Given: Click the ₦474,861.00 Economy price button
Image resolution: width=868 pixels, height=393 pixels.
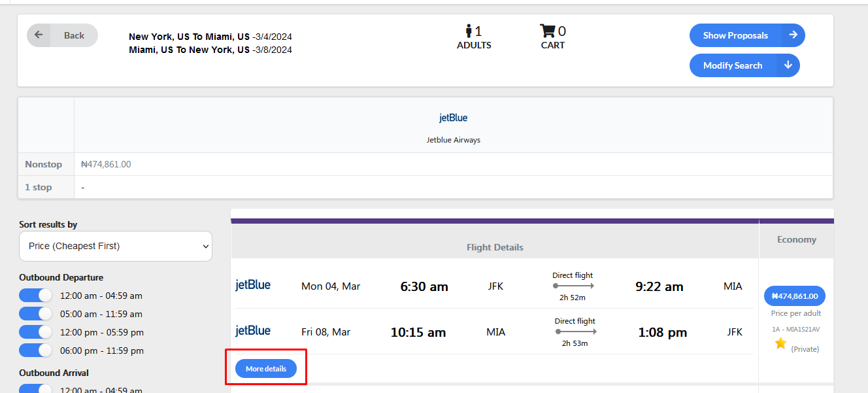Looking at the screenshot, I should click(x=795, y=296).
